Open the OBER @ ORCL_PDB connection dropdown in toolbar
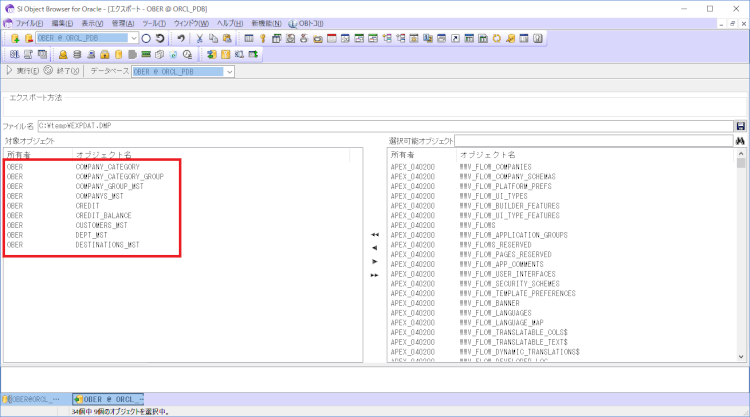Viewport: 750px width, 417px height. [x=133, y=38]
